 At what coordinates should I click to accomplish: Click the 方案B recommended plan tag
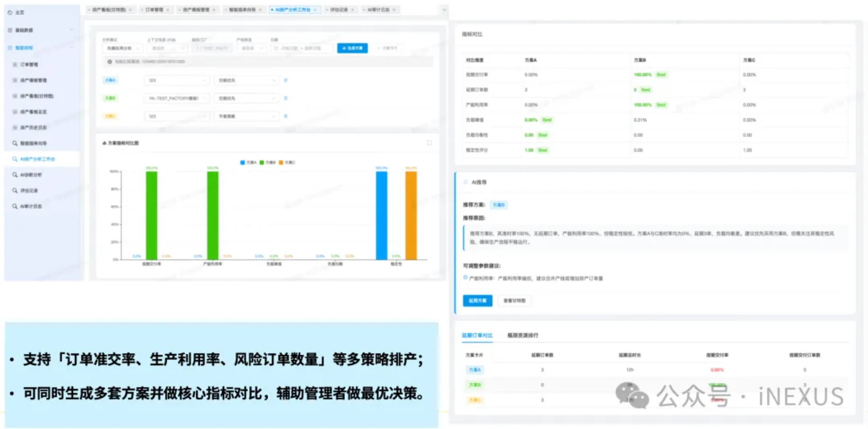click(x=499, y=205)
